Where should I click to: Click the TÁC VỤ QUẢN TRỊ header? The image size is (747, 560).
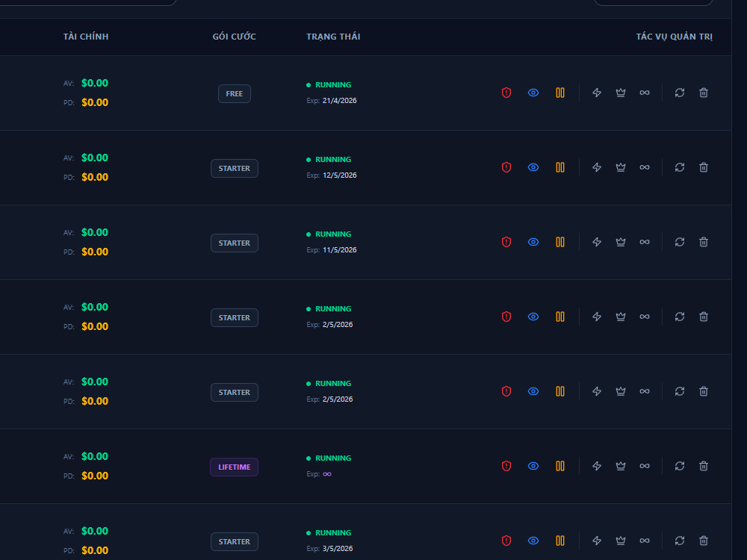(674, 37)
